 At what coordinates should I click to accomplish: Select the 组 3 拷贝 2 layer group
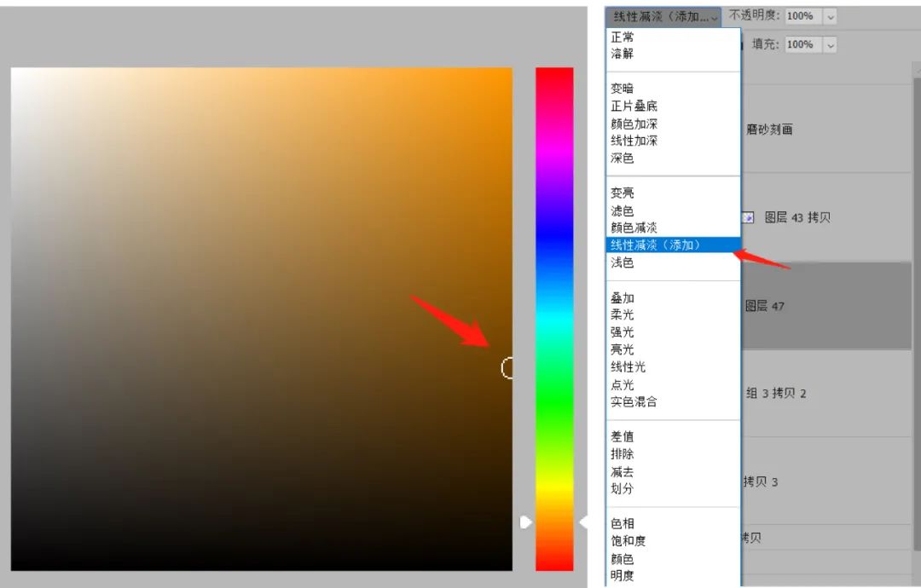(776, 394)
